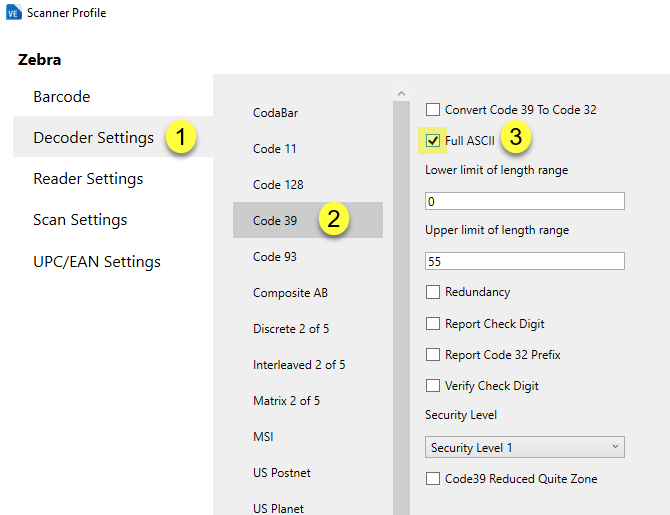Viewport: 670px width, 515px height.
Task: Click the lower limit length field
Action: tap(525, 201)
